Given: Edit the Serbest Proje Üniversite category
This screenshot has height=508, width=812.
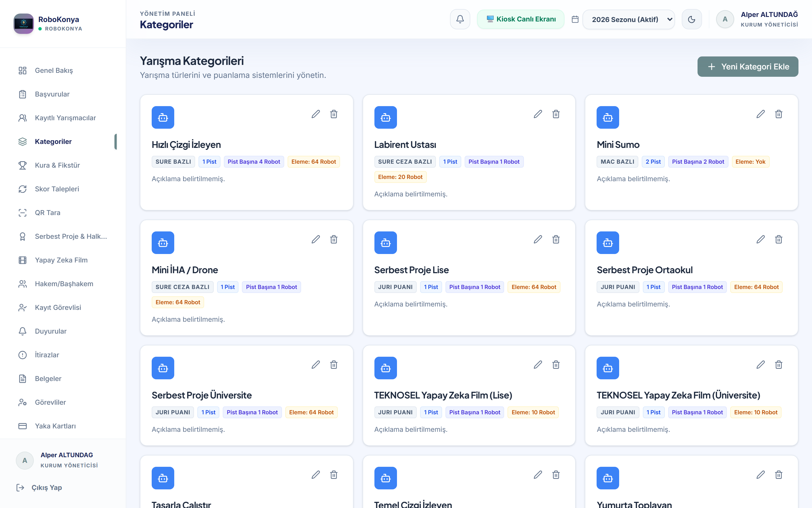Looking at the screenshot, I should (x=315, y=365).
